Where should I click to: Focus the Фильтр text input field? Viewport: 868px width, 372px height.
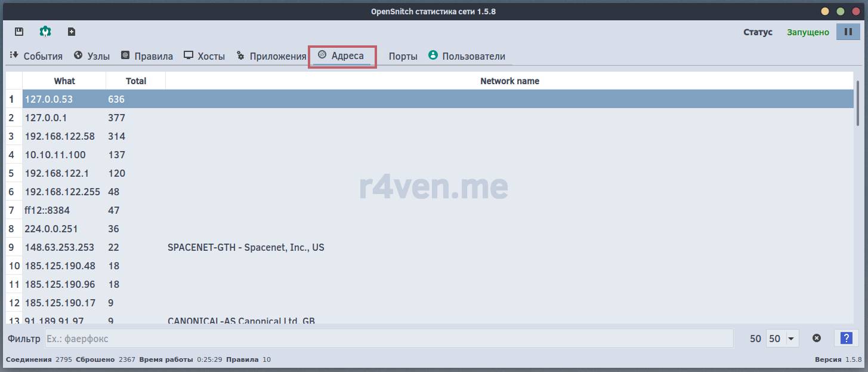click(x=388, y=339)
